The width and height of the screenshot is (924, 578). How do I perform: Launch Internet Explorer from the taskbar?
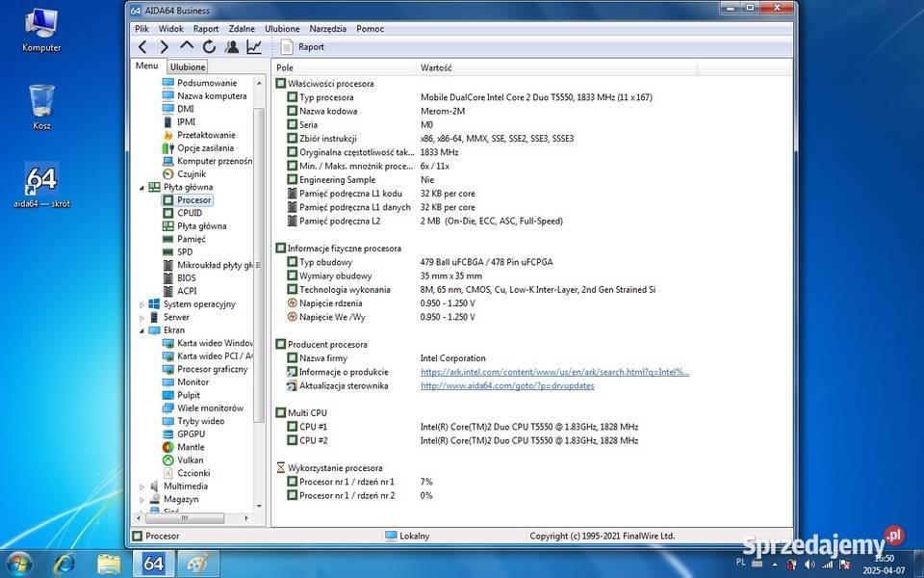tap(64, 563)
